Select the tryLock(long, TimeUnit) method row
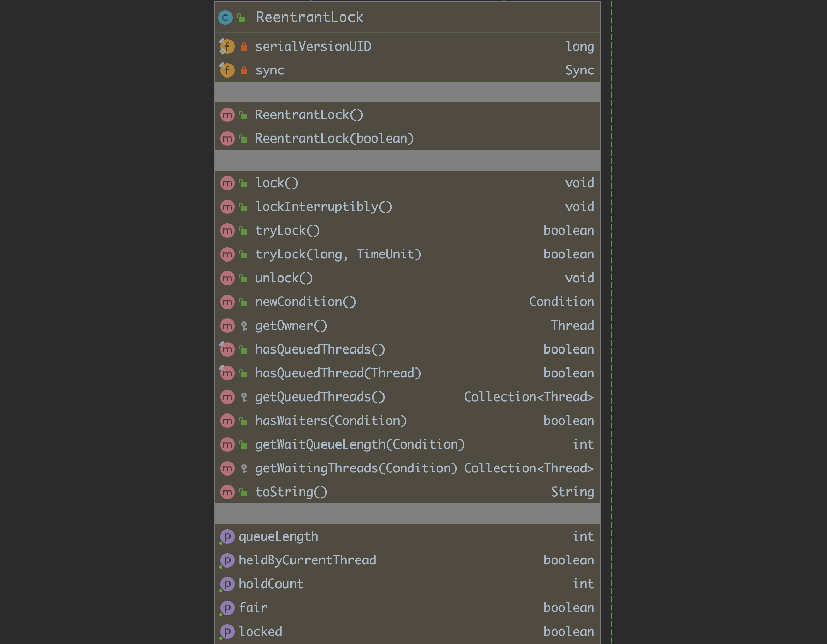The height and width of the screenshot is (644, 827). 407,254
